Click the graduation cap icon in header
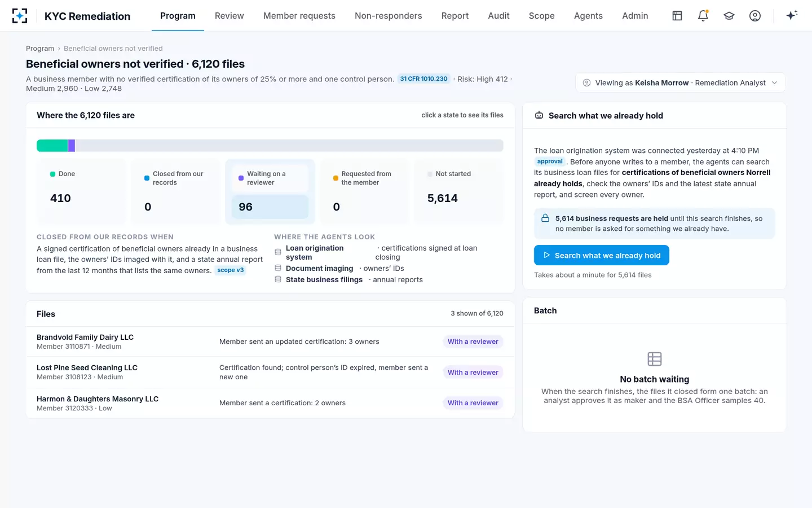The width and height of the screenshot is (812, 508). pyautogui.click(x=729, y=16)
